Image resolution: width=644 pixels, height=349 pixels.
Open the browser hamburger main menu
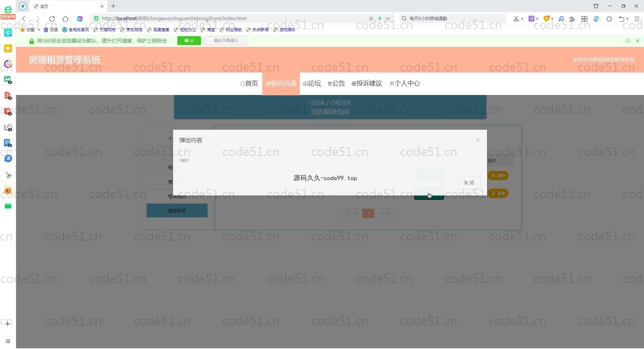pyautogui.click(x=637, y=19)
